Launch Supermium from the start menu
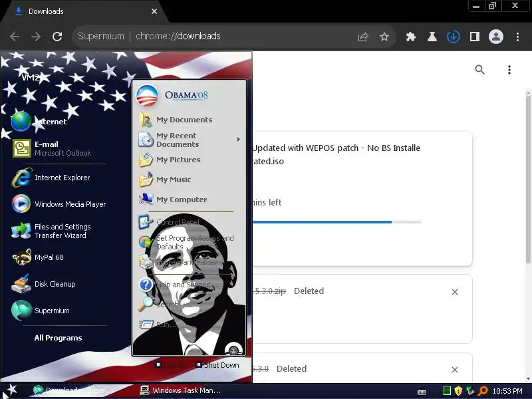Image resolution: width=532 pixels, height=399 pixels. pos(41,311)
